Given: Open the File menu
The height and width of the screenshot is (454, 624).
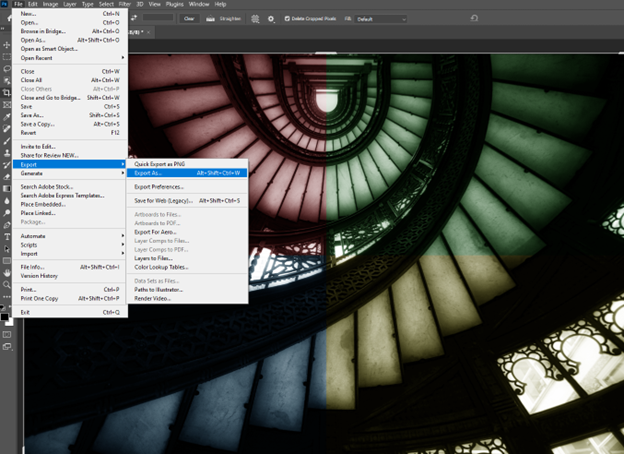Looking at the screenshot, I should [x=18, y=4].
